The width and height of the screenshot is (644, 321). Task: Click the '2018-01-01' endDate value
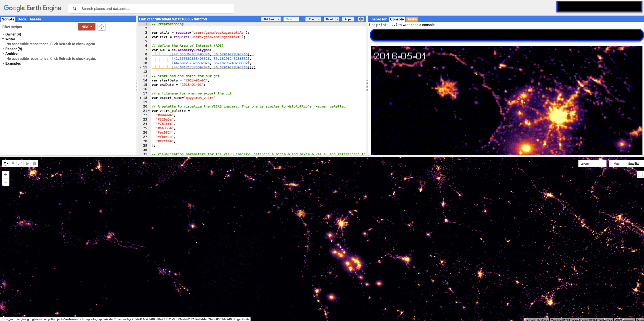(x=192, y=85)
